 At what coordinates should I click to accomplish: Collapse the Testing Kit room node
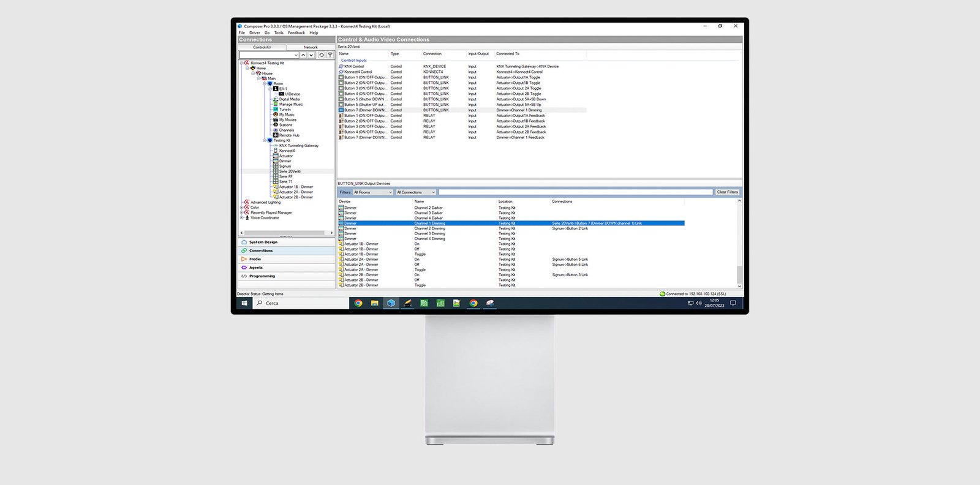(x=265, y=140)
